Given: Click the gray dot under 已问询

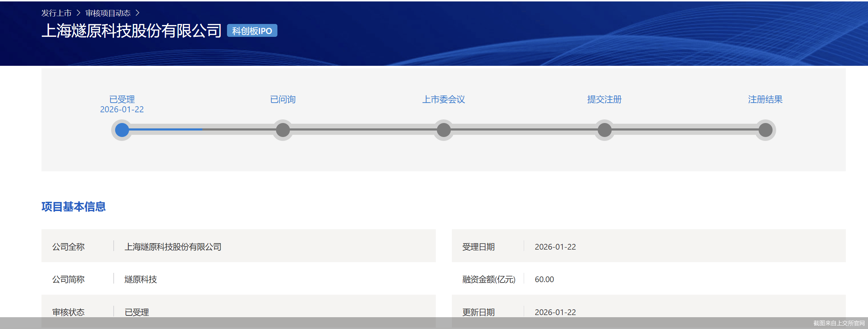Looking at the screenshot, I should coord(283,130).
